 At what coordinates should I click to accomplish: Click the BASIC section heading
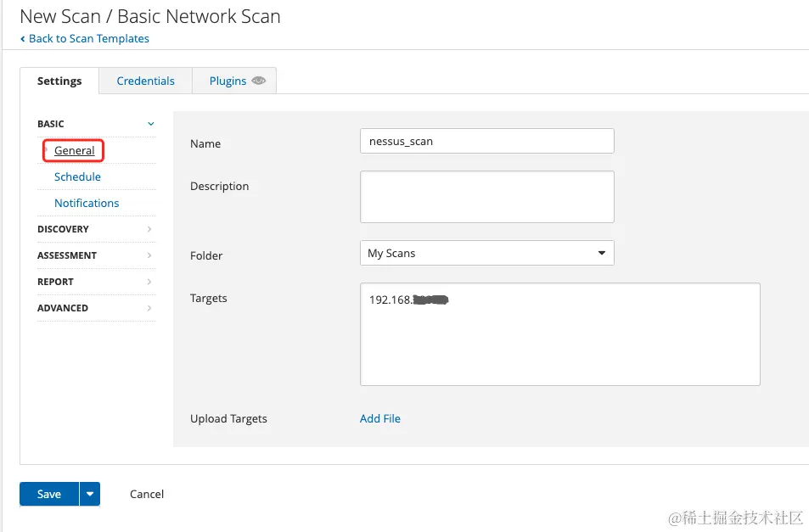(51, 124)
